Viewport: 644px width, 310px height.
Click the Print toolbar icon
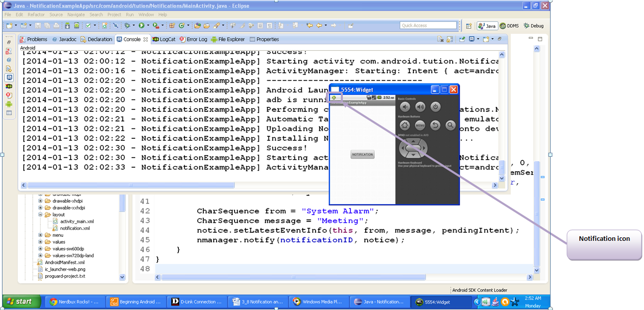coord(56,25)
